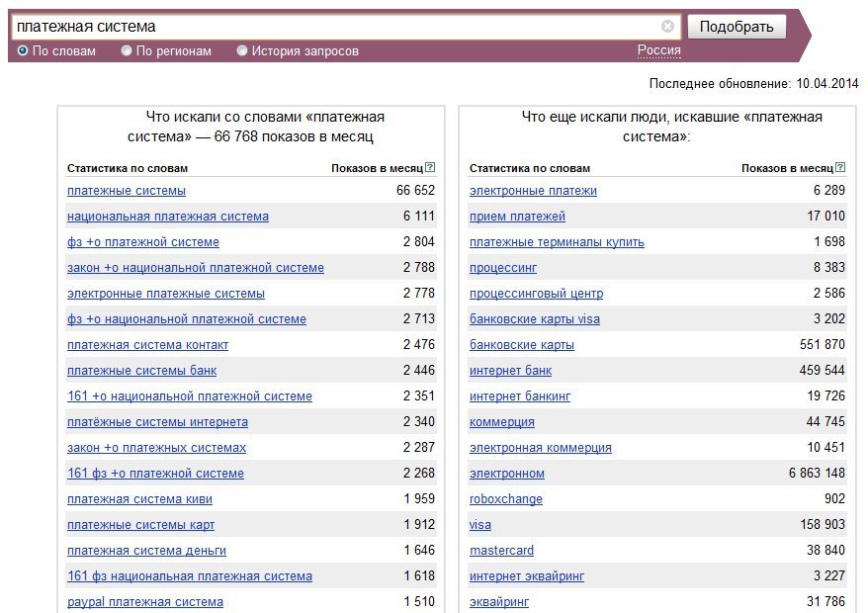Open the 'roboxchange' link

point(506,499)
